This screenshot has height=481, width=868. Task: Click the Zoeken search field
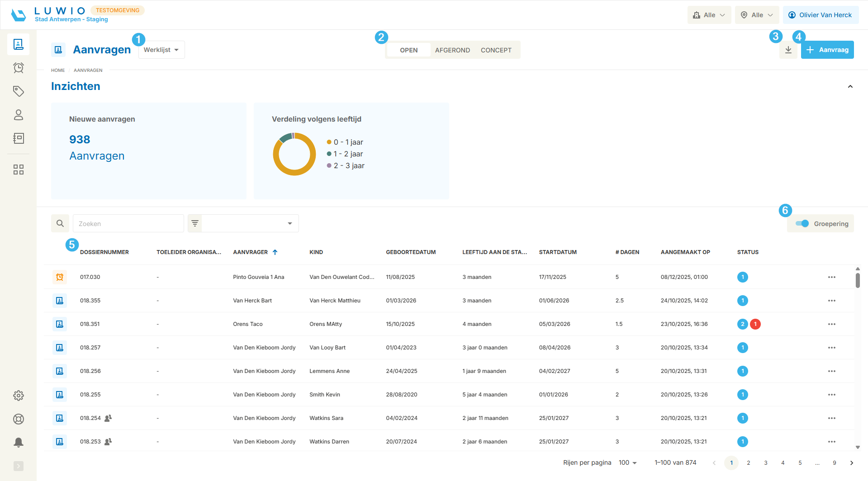[x=128, y=223]
